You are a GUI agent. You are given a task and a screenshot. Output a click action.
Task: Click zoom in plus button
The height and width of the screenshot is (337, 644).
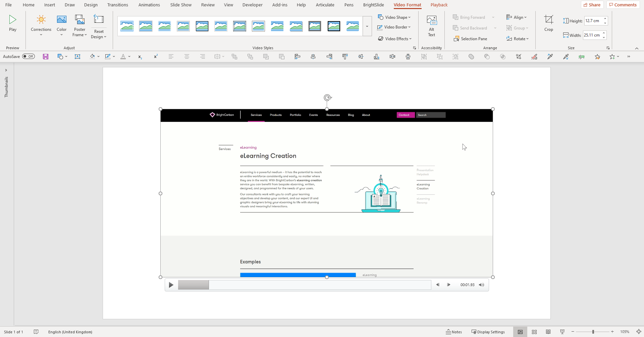(612, 332)
